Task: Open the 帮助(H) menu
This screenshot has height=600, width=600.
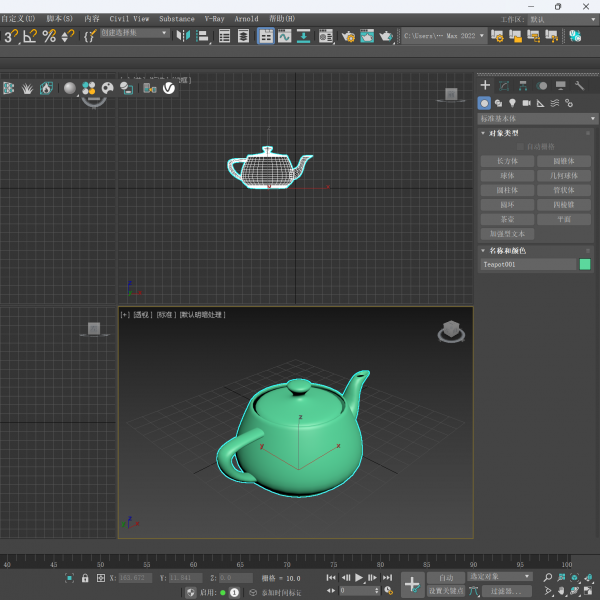Action: (x=282, y=19)
